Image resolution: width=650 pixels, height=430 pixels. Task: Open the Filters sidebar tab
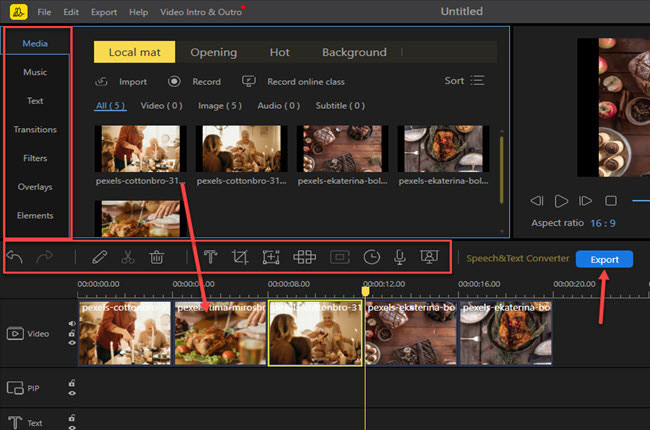click(x=35, y=158)
